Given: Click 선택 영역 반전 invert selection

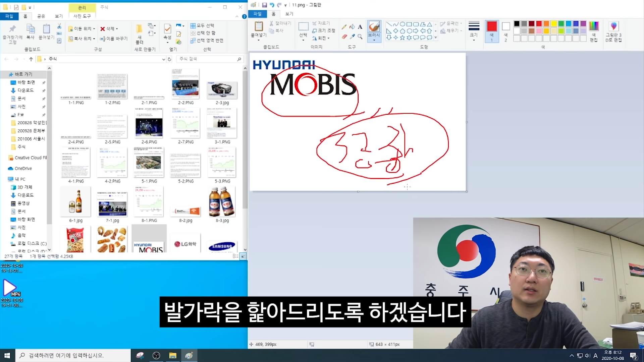Looking at the screenshot, I should [207, 40].
